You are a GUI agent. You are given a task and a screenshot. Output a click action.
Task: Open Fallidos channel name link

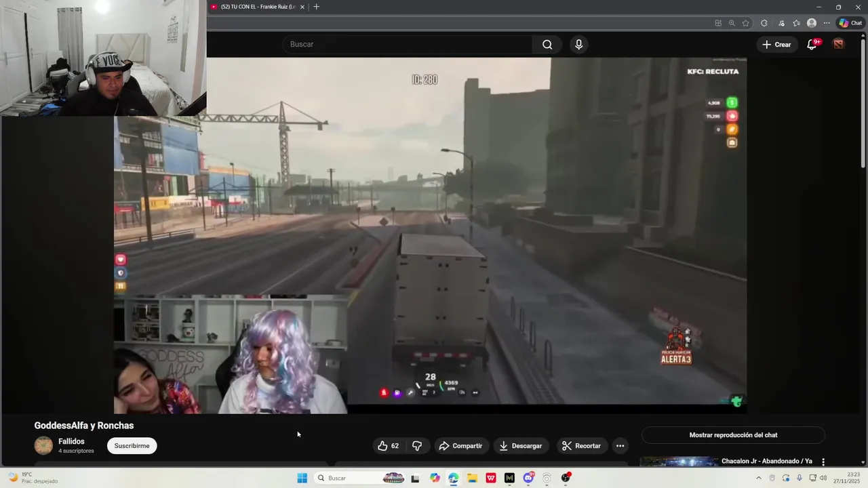(x=71, y=441)
